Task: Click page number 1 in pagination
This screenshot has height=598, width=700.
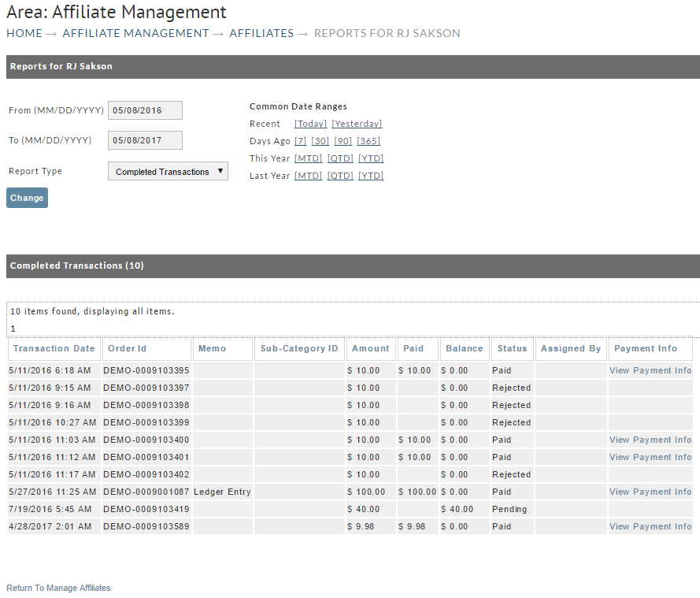Action: 13,329
